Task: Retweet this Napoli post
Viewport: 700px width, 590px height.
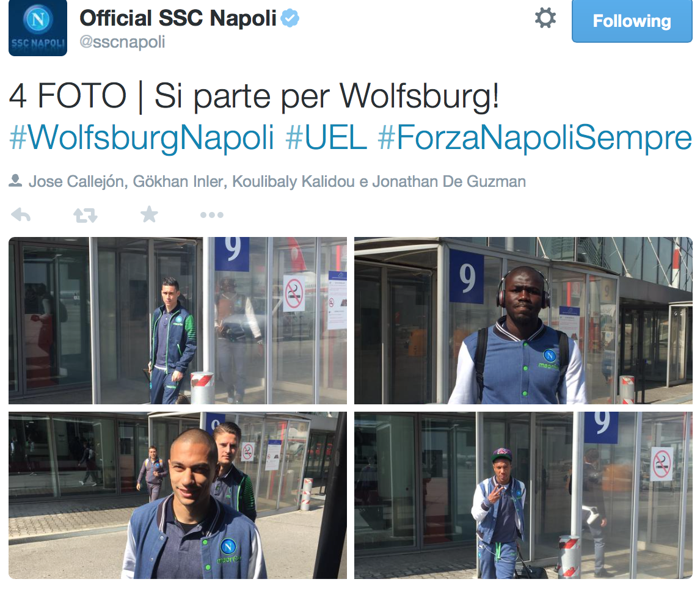Action: click(86, 216)
